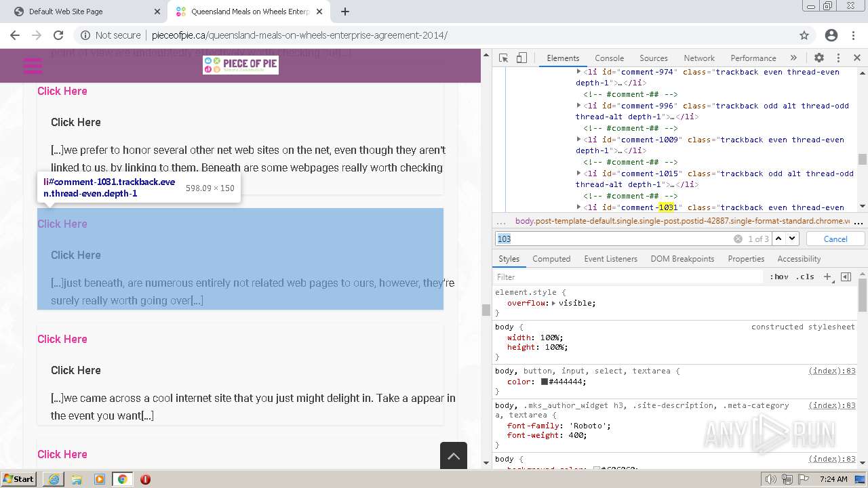
Task: Reload the current page
Action: click(58, 35)
